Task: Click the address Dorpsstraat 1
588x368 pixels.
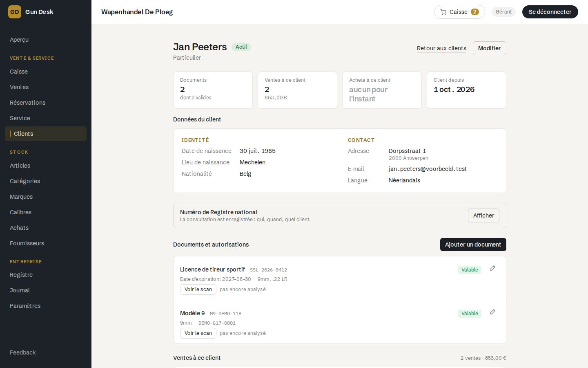Action: 407,151
